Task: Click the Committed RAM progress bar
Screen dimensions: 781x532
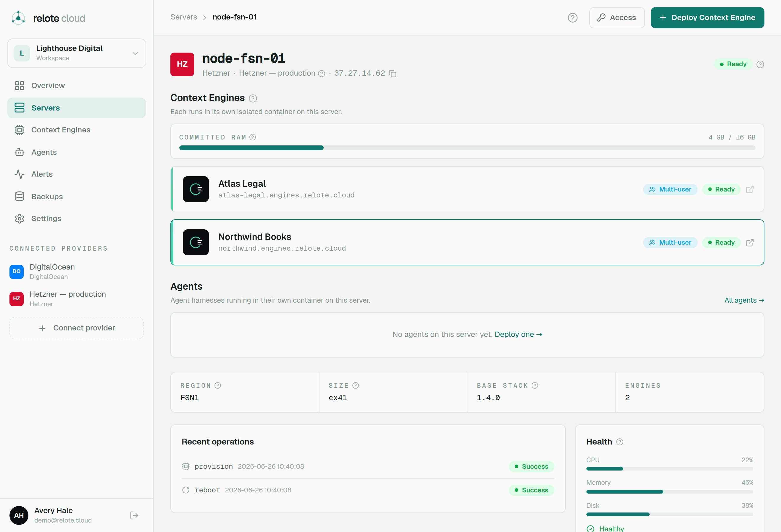Action: (467, 148)
